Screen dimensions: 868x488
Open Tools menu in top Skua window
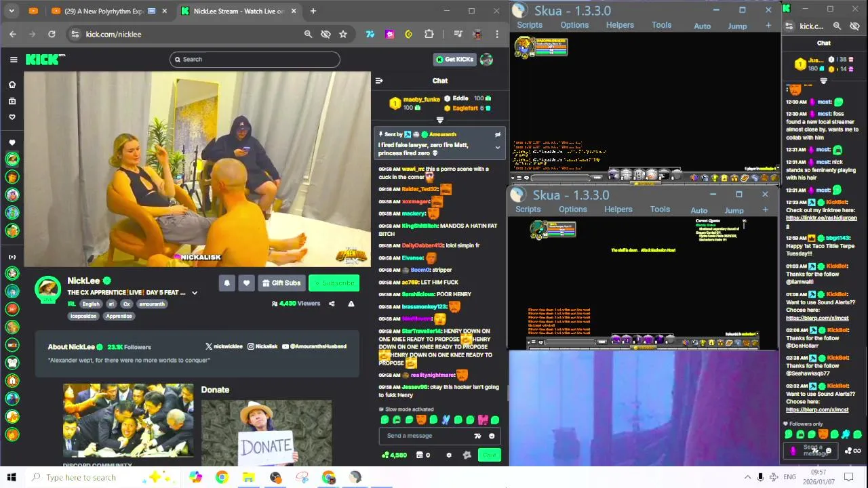662,25
